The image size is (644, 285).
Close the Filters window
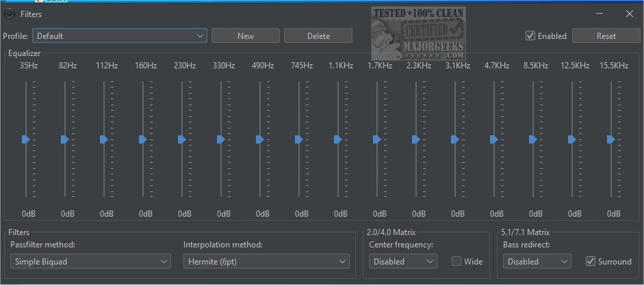pos(629,14)
